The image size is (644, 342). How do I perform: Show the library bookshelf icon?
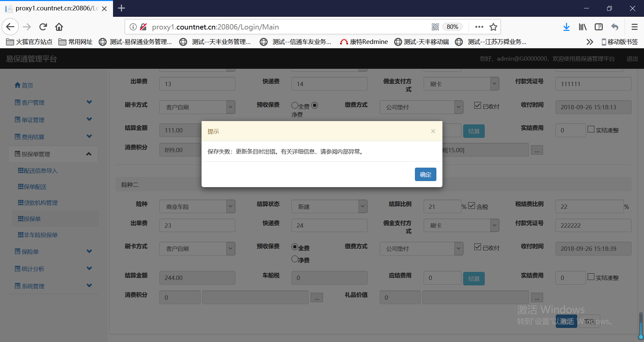[583, 27]
